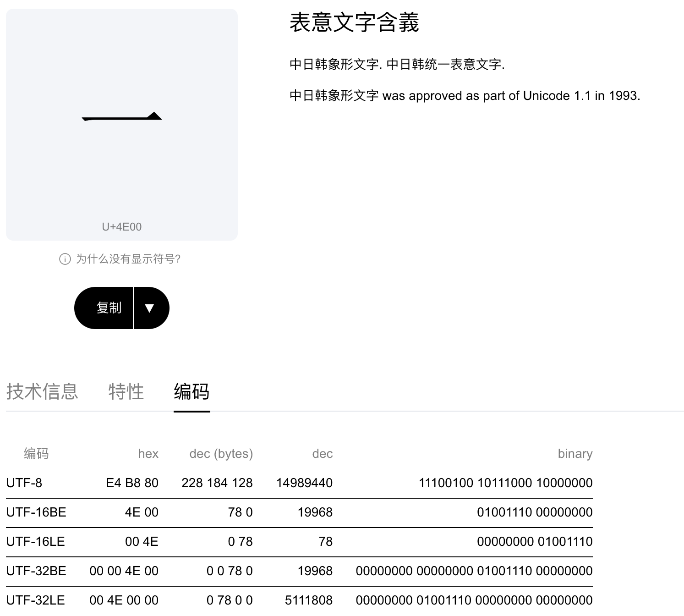
Task: Click the info circle icon beside 为什么没有显示符号
Action: tap(65, 259)
